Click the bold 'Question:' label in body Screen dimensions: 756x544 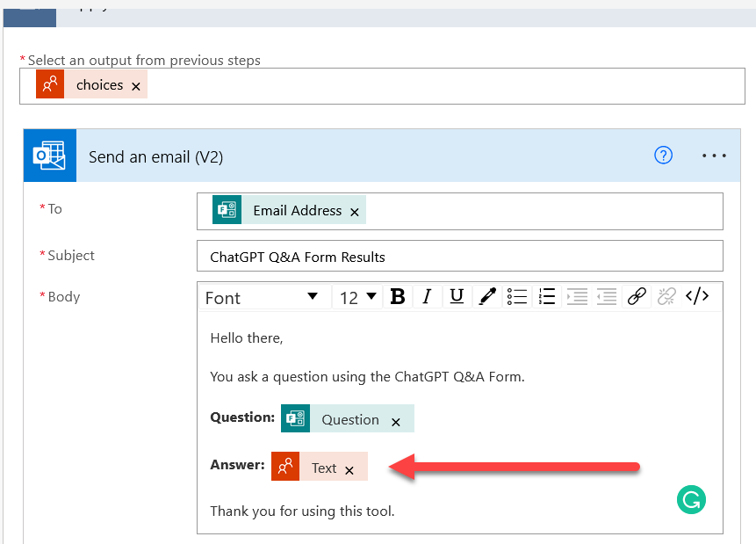click(242, 417)
